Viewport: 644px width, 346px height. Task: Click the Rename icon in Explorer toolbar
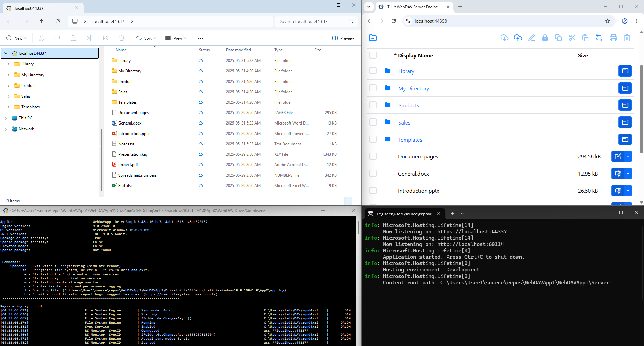tap(90, 38)
